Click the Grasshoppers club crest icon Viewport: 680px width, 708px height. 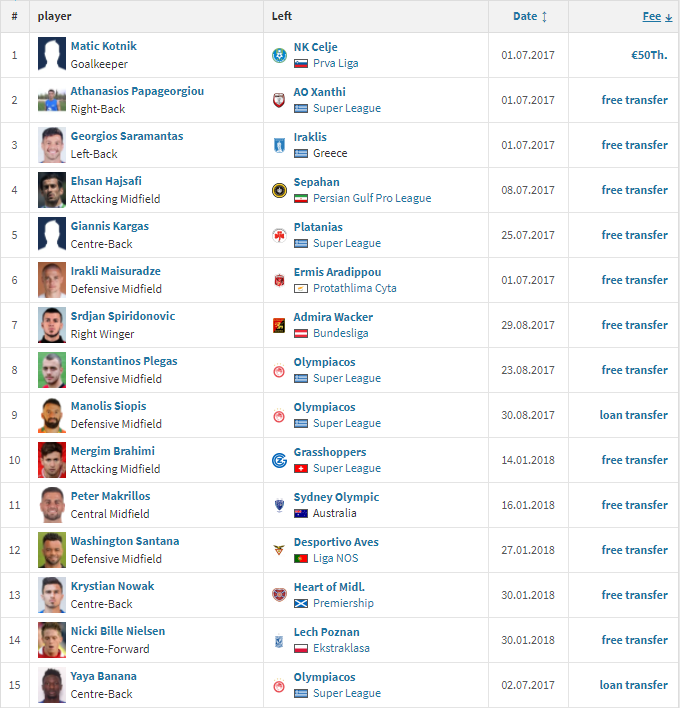(279, 460)
